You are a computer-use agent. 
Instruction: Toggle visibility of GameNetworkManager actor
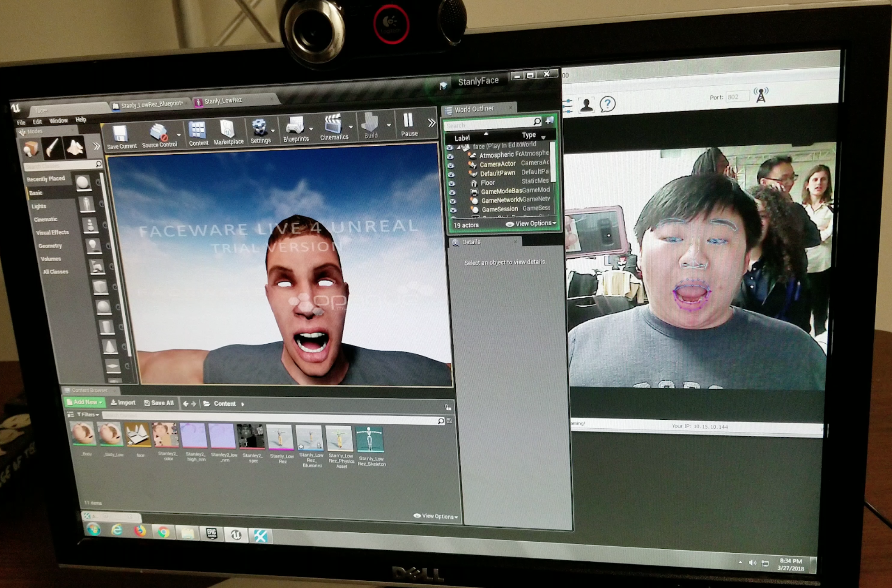[x=453, y=202]
